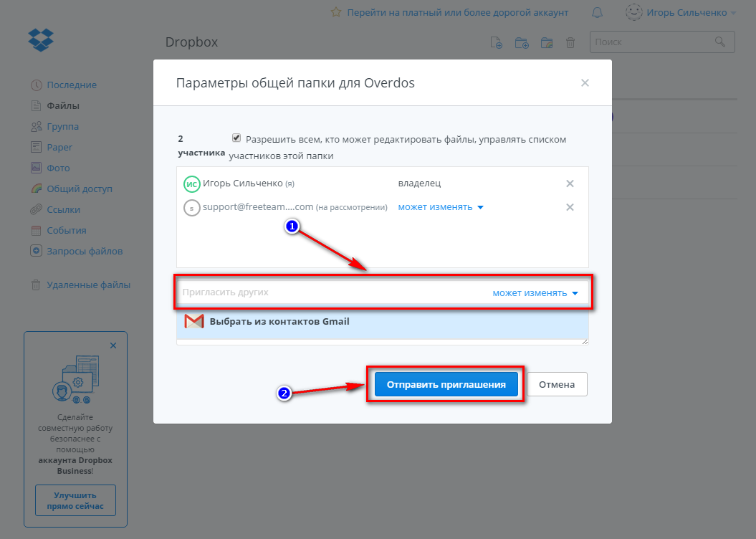
Task: Click the Dropbox logo icon
Action: (x=41, y=40)
